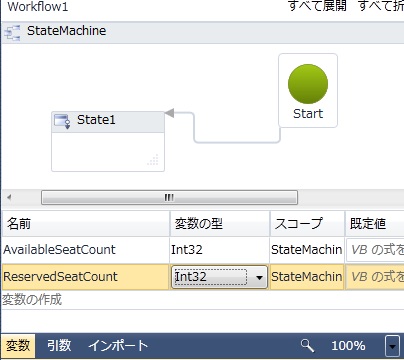Screen dimensions: 404x360
Task: Click the transition arrowhead at State1
Action: pyautogui.click(x=170, y=113)
